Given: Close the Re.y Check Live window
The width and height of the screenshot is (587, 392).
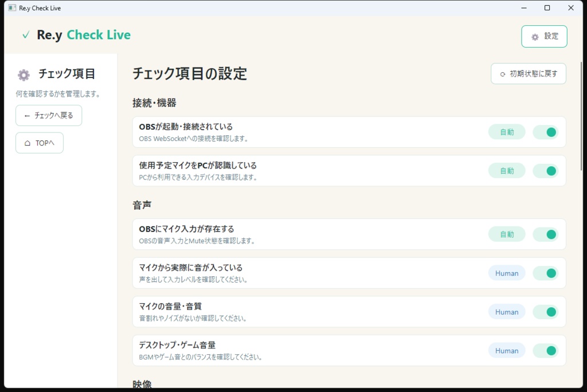Looking at the screenshot, I should (571, 8).
